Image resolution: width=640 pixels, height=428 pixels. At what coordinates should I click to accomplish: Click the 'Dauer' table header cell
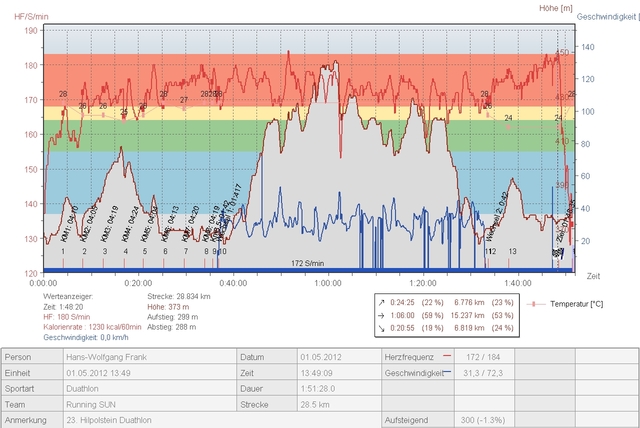[267, 389]
